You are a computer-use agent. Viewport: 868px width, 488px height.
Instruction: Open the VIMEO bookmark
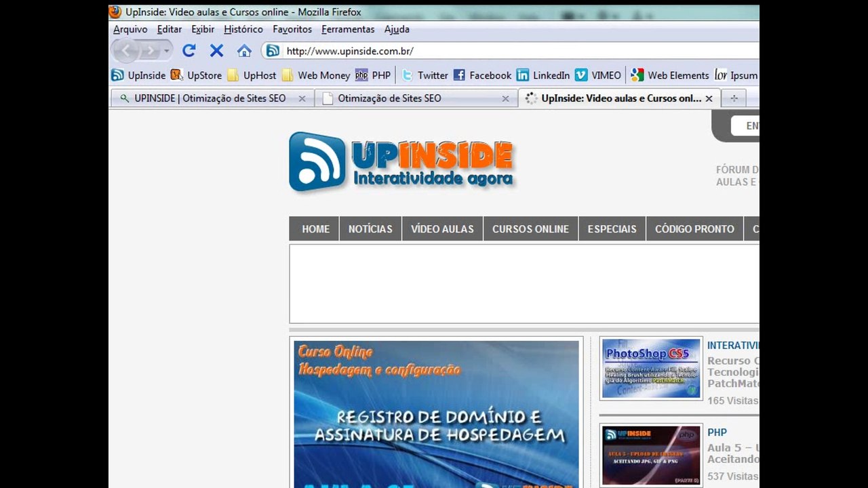point(598,75)
